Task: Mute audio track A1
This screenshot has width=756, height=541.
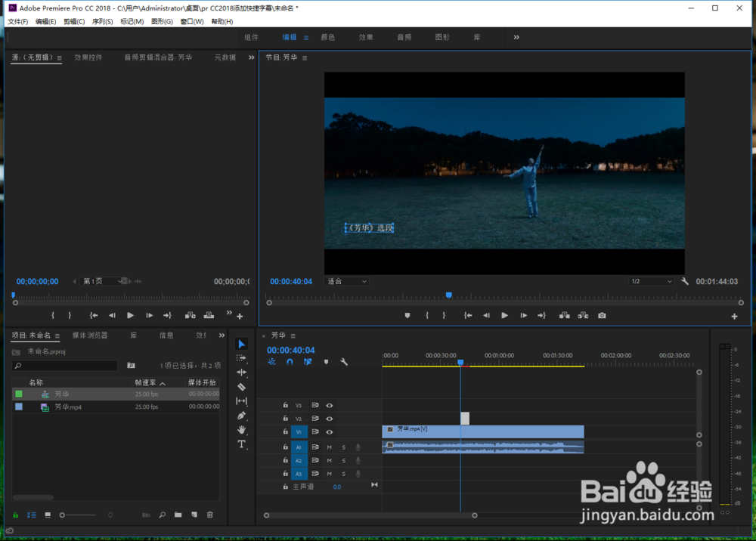Action: (x=330, y=447)
